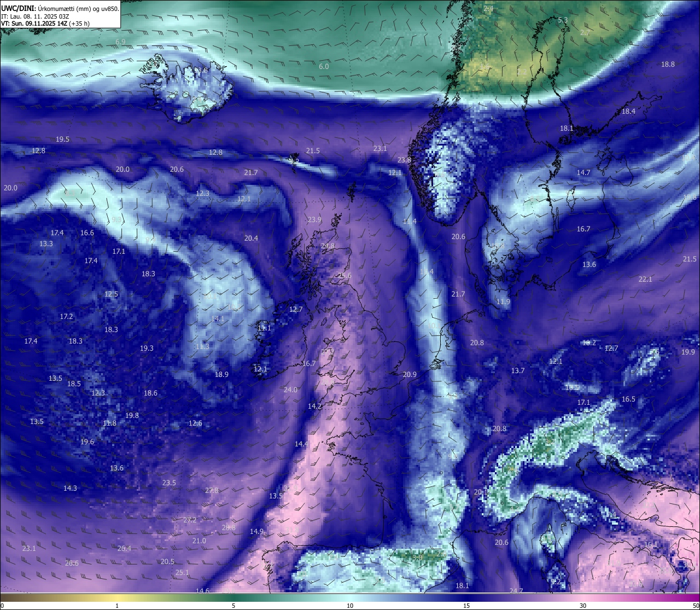Click the 16.5 value near the Alps
Image resolution: width=700 pixels, height=610 pixels.
(628, 399)
